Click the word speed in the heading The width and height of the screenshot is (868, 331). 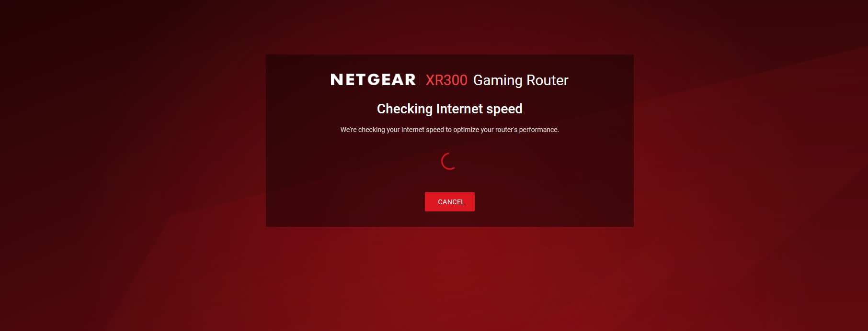[x=504, y=110]
